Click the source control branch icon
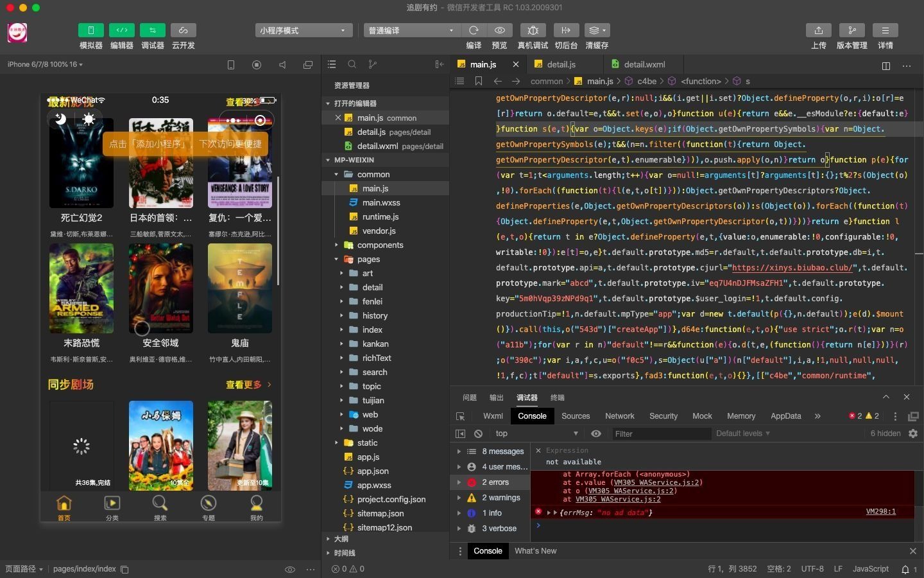This screenshot has height=578, width=924. pos(372,64)
